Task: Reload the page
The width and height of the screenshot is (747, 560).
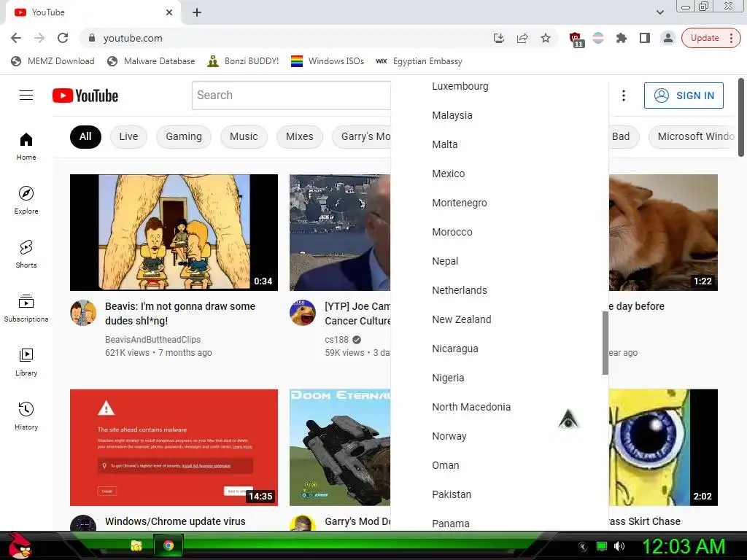Action: [x=63, y=38]
